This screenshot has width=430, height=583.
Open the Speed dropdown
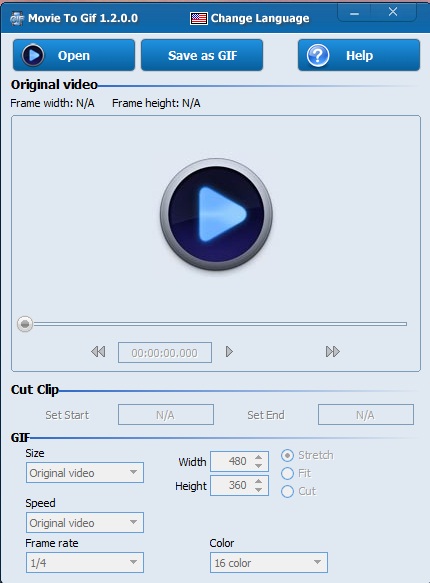coord(85,522)
